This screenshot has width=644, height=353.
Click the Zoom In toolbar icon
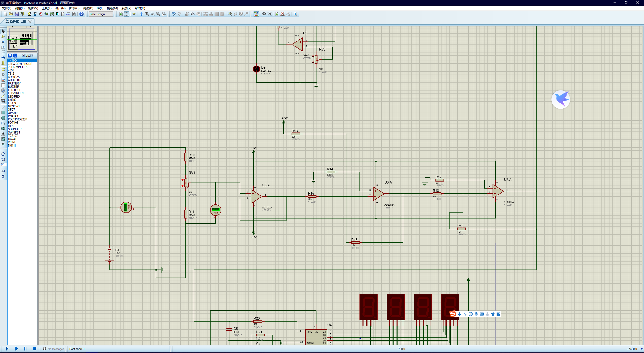point(147,14)
